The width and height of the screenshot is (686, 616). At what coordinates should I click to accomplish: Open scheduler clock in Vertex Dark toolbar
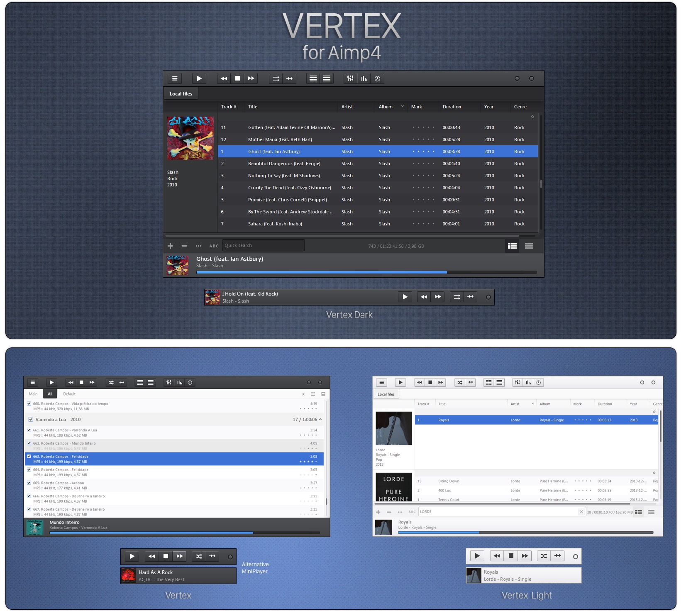point(377,78)
